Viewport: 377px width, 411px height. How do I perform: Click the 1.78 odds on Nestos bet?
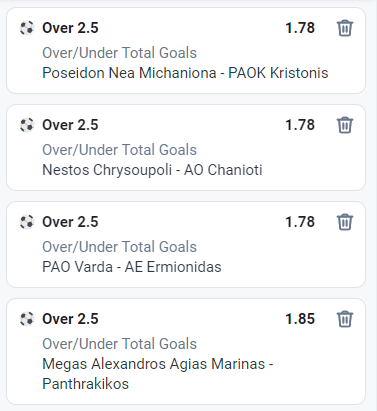click(300, 125)
